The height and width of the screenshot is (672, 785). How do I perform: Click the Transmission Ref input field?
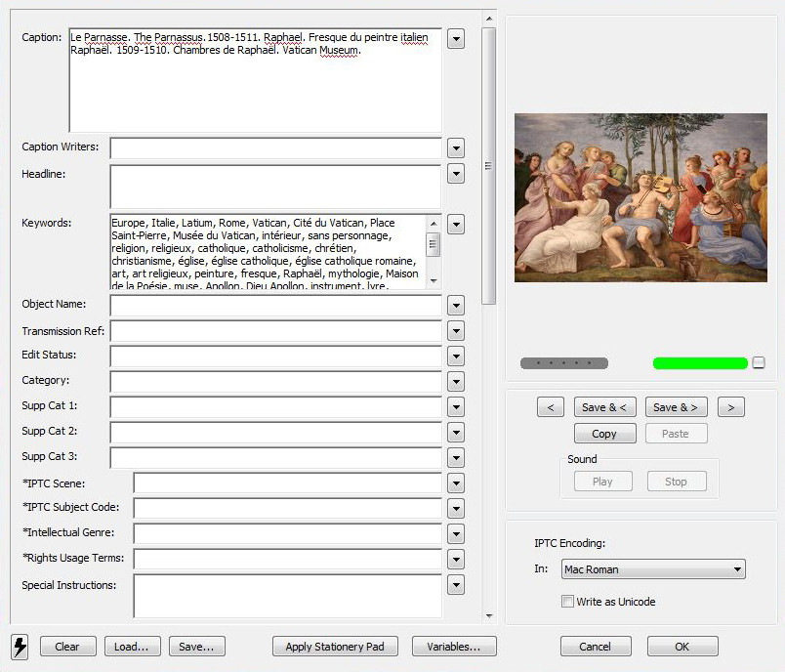click(276, 331)
